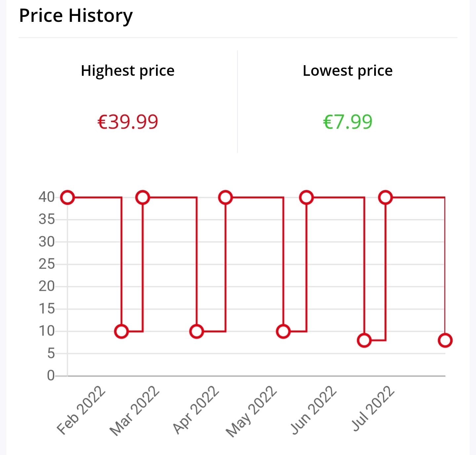Click the €7.99 lowest price value
Screen dimensions: 476x455
(x=348, y=122)
